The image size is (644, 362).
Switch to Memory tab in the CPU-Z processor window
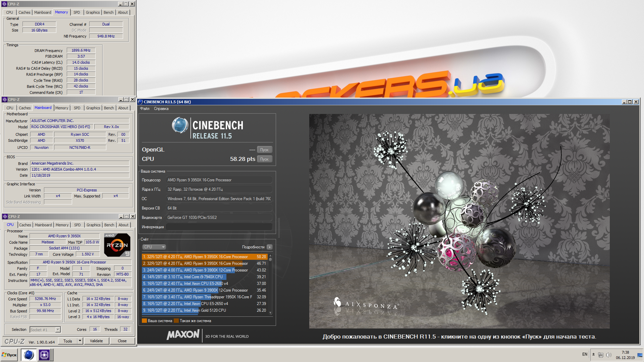point(62,225)
